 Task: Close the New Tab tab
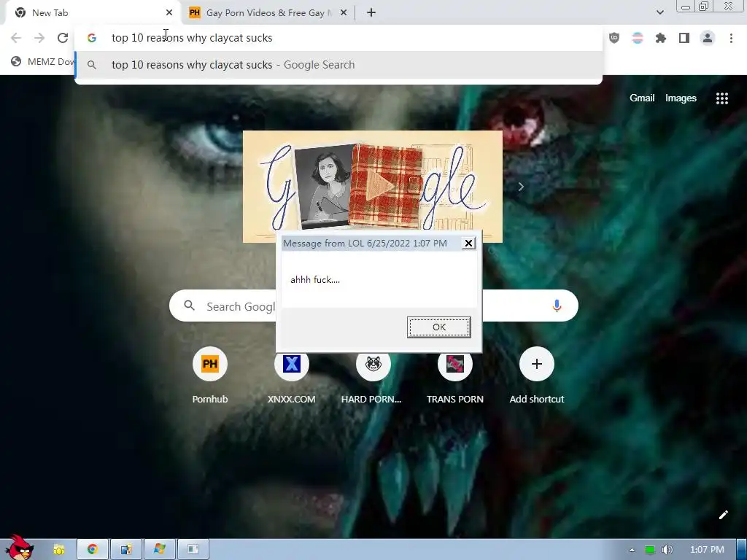pos(169,13)
